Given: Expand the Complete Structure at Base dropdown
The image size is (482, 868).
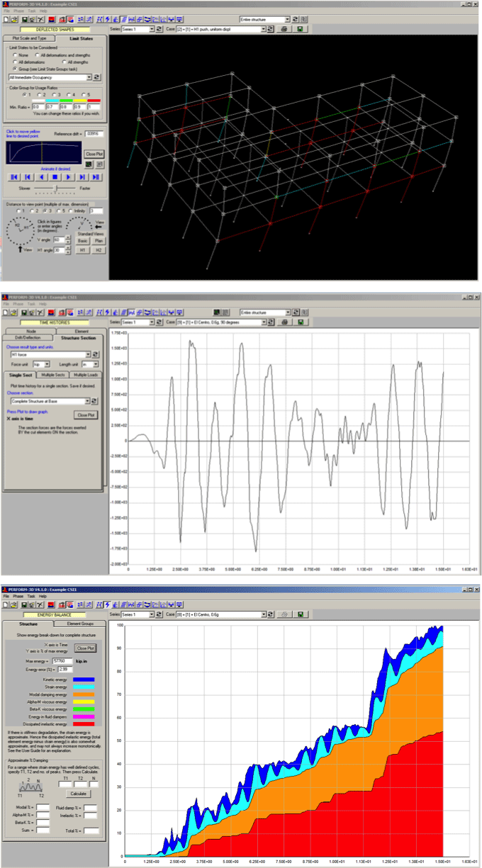Looking at the screenshot, I should click(x=89, y=400).
